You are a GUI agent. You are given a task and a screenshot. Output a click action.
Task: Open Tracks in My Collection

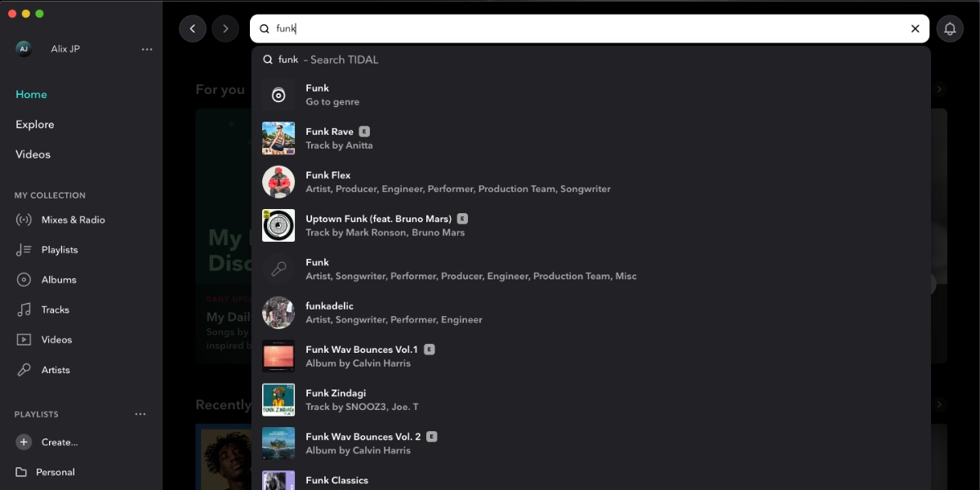click(56, 310)
